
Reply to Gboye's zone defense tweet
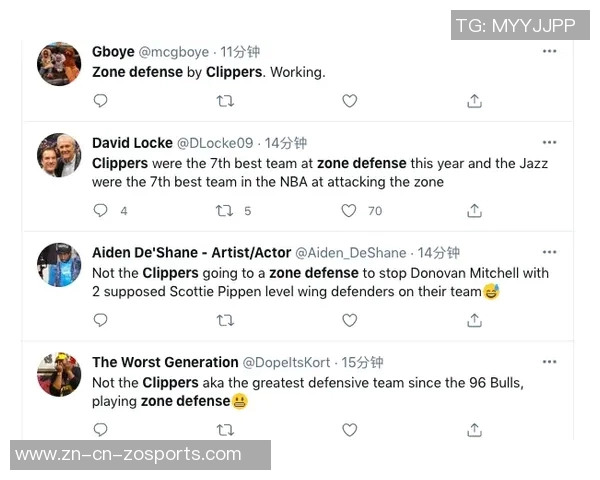[x=100, y=101]
